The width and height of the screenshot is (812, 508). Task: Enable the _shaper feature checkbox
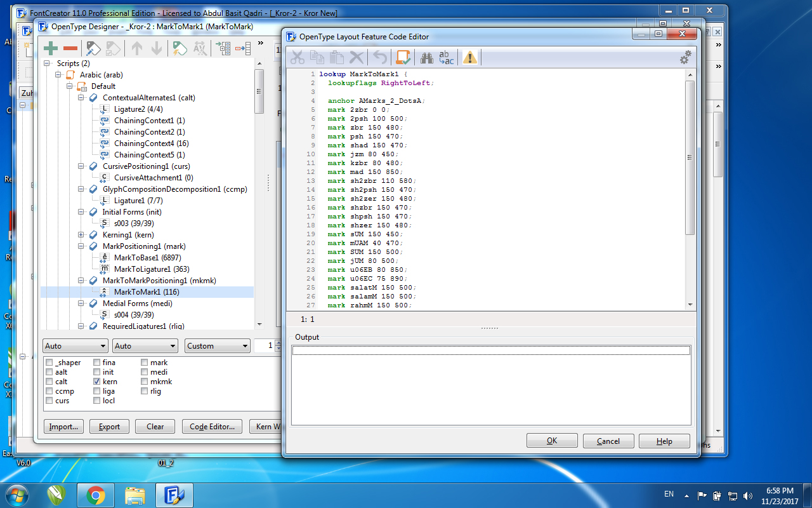tap(49, 363)
